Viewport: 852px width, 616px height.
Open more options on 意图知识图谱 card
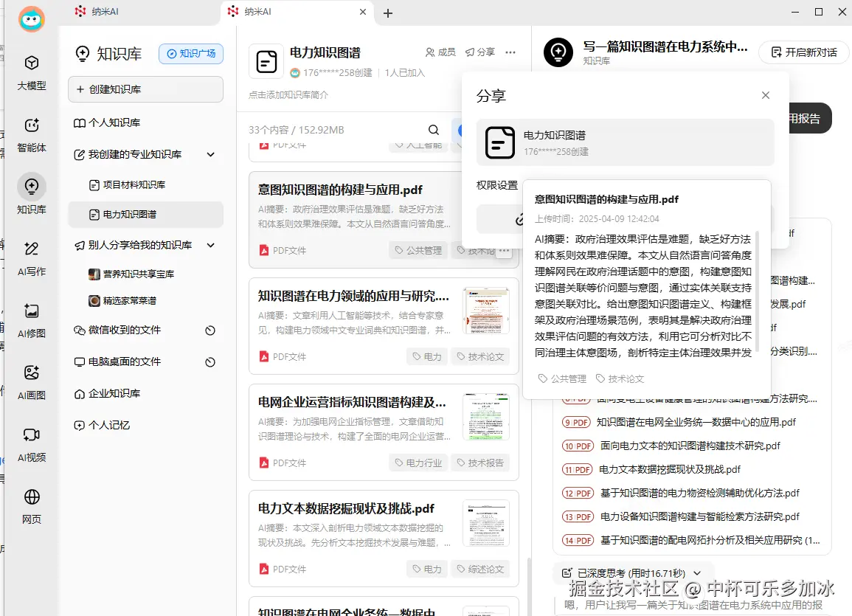(x=505, y=250)
